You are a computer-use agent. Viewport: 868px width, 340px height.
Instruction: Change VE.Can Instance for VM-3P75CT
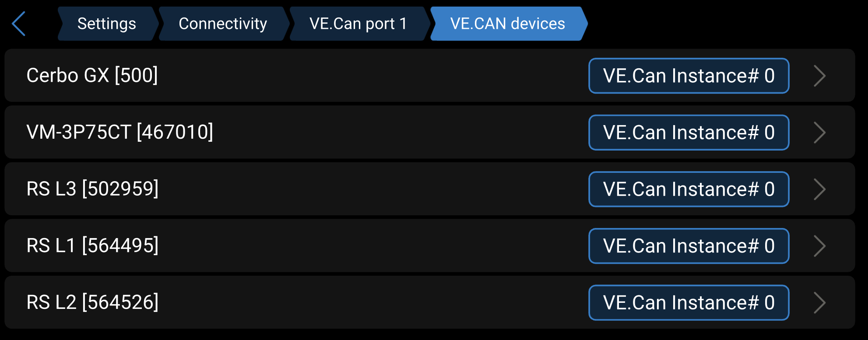click(689, 133)
